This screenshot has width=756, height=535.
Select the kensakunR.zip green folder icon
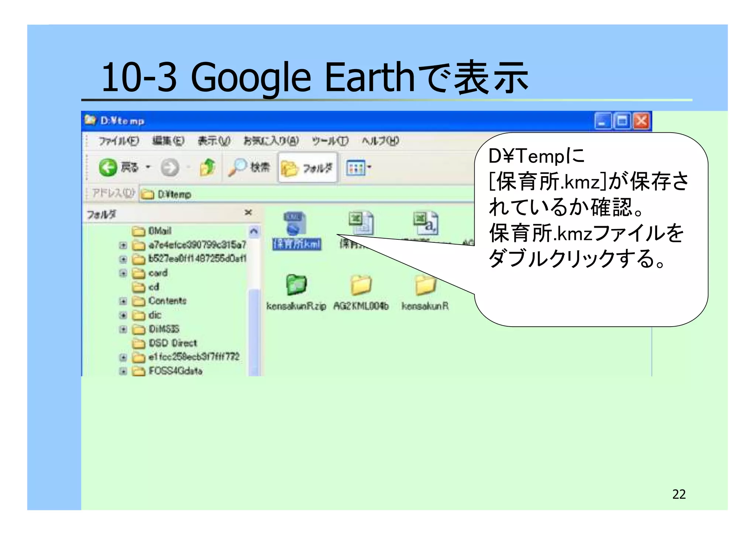(x=296, y=284)
